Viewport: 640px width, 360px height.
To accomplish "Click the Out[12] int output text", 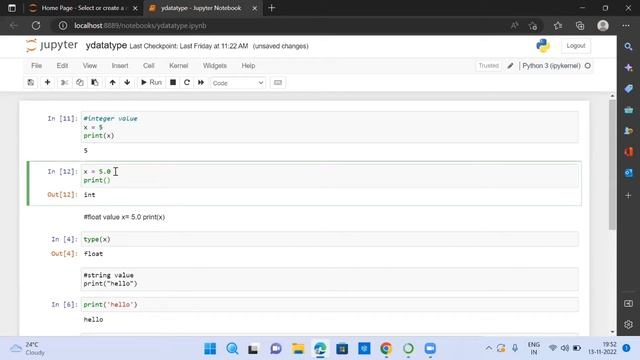I will coord(89,195).
